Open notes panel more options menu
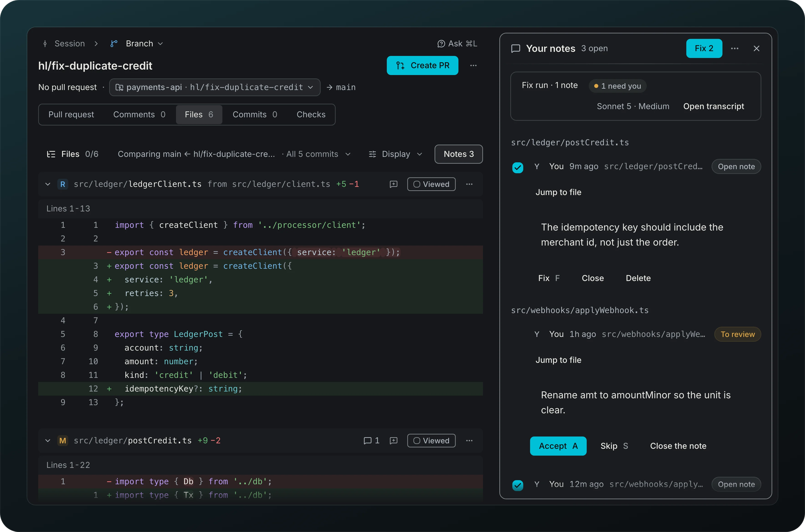Viewport: 805px width, 532px height. (735, 48)
